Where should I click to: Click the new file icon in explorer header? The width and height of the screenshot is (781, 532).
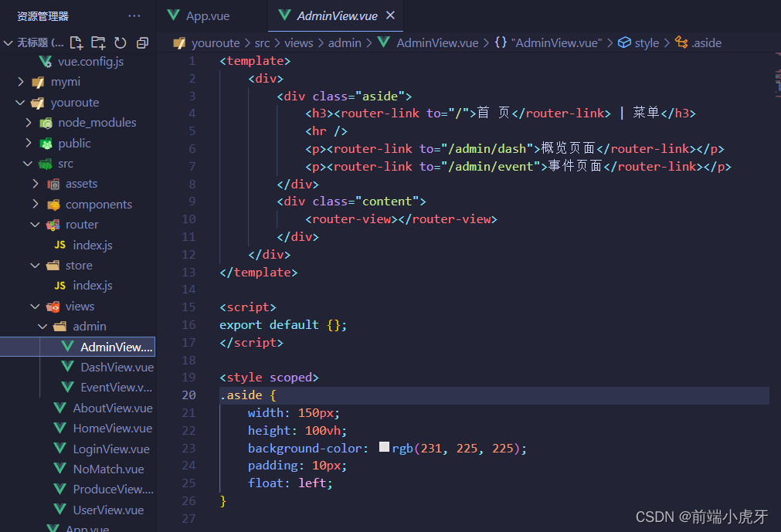(76, 42)
